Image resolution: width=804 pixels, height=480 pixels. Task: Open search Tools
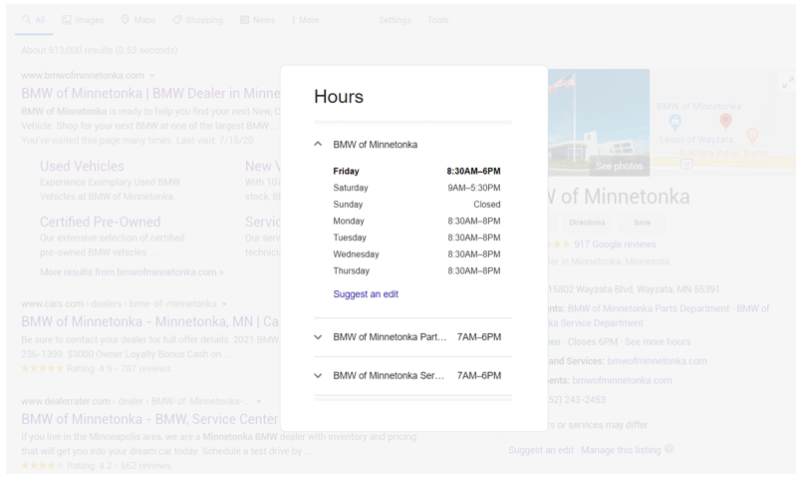(438, 20)
